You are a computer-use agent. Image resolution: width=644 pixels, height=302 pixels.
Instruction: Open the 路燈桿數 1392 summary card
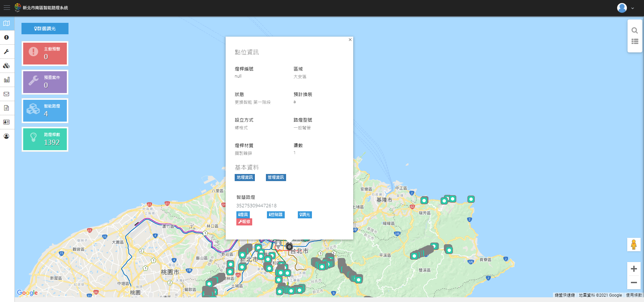pos(45,139)
